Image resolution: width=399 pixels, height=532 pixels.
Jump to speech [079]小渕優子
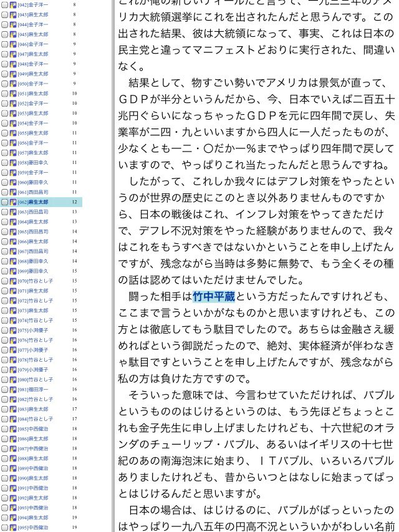[33, 370]
